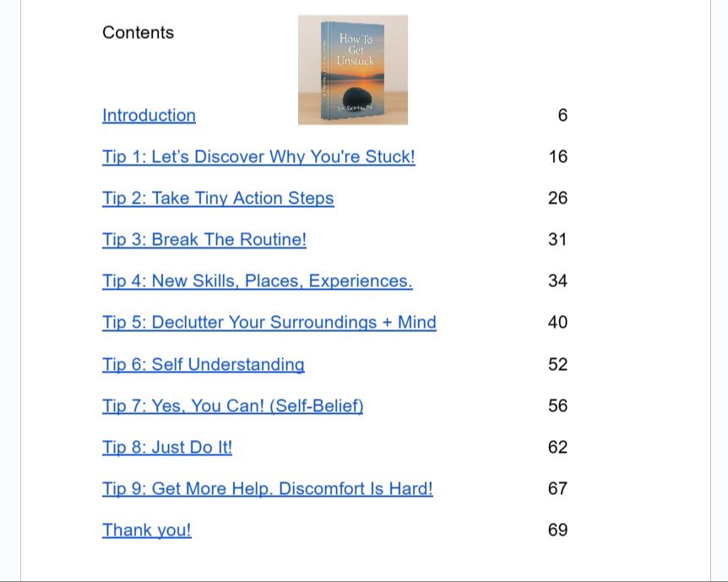This screenshot has height=582, width=728.
Task: Open Tip 7: Yes, You Can! (Self-Belief)
Action: tap(232, 406)
